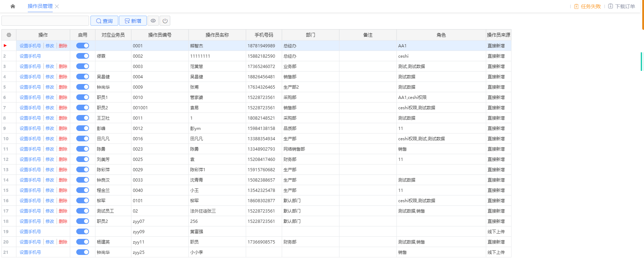Click 设置手机号 for 田凡凡
Screen dimensions: 644x272
[30, 138]
